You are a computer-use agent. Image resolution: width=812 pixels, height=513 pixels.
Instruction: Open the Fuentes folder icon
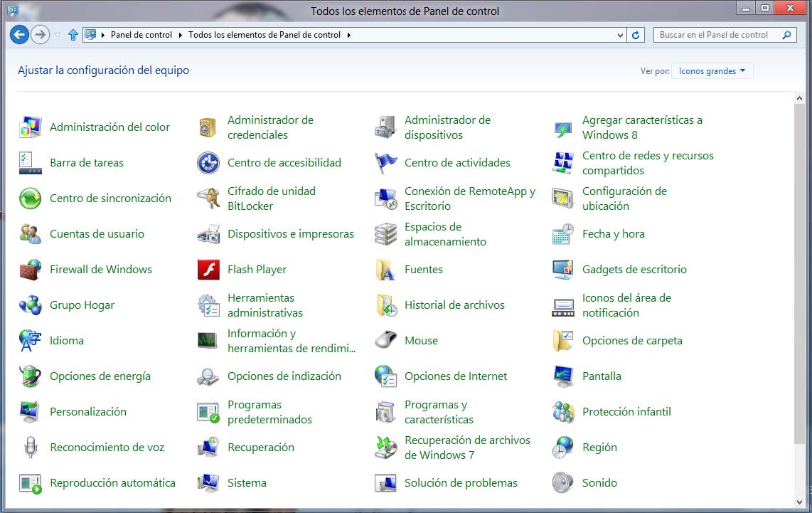click(385, 270)
